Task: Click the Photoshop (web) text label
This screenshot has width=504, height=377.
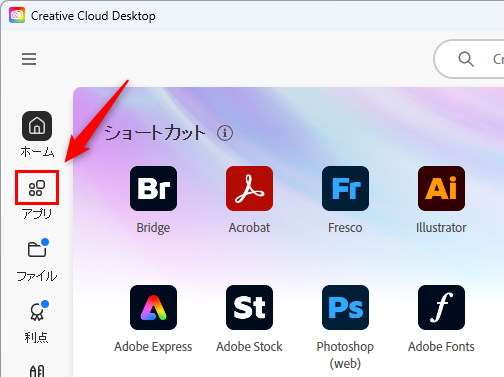Action: coord(345,355)
